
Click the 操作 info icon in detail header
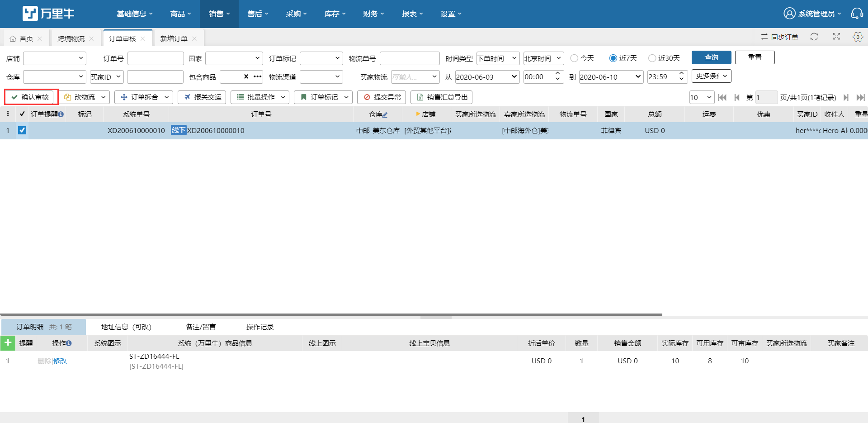(x=69, y=343)
